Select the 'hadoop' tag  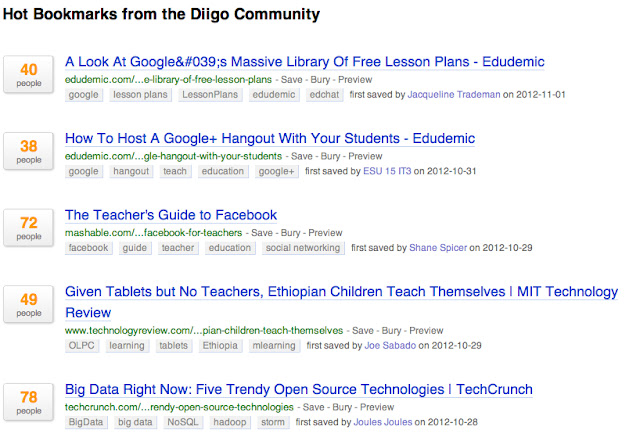230,422
